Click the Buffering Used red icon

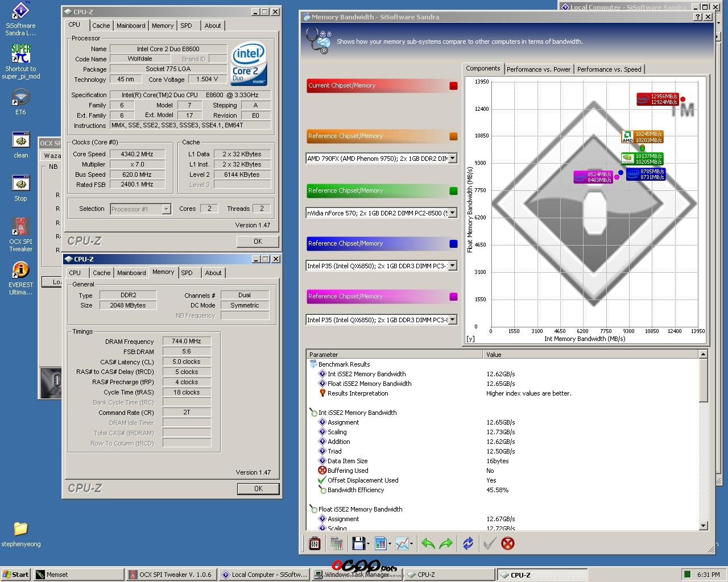click(x=322, y=471)
